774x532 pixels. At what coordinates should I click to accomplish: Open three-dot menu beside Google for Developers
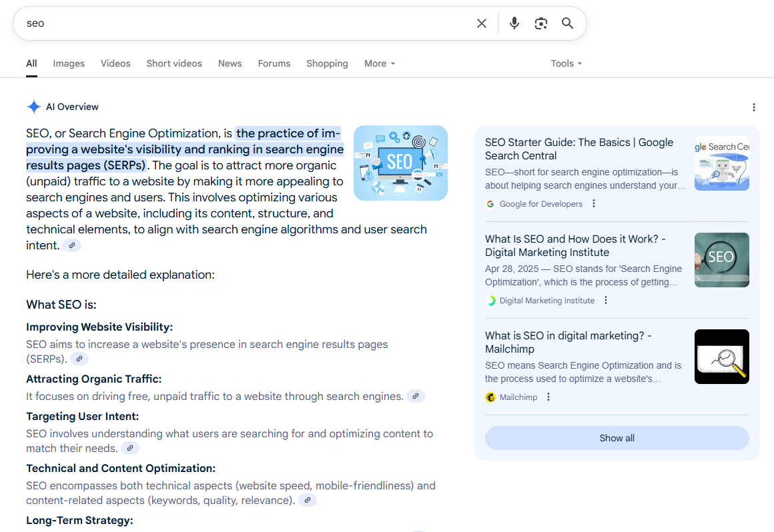coord(594,203)
